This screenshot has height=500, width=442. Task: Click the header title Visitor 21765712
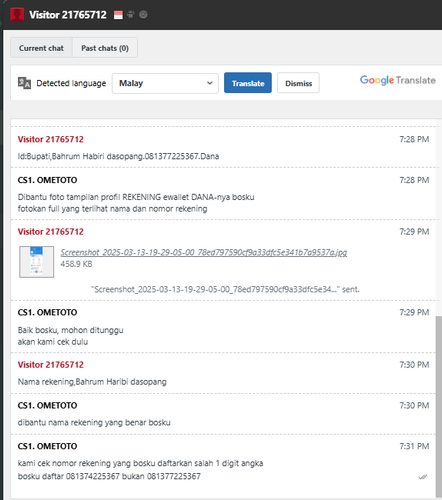point(68,15)
